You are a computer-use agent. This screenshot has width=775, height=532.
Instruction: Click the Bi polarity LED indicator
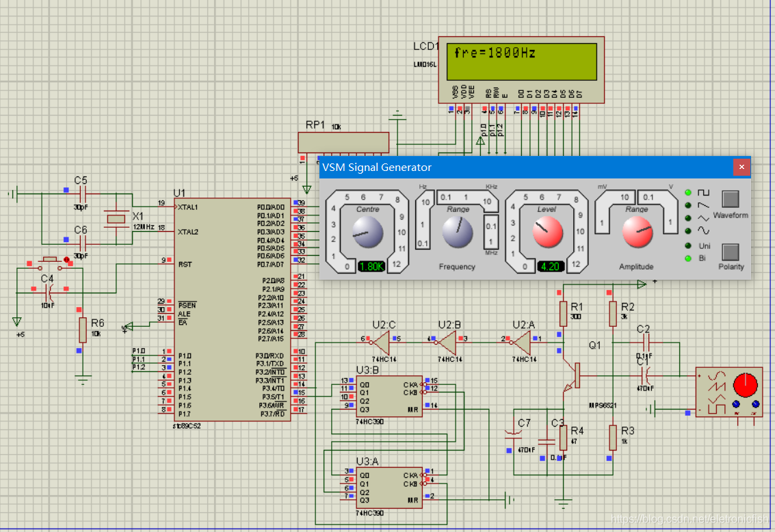coord(688,258)
